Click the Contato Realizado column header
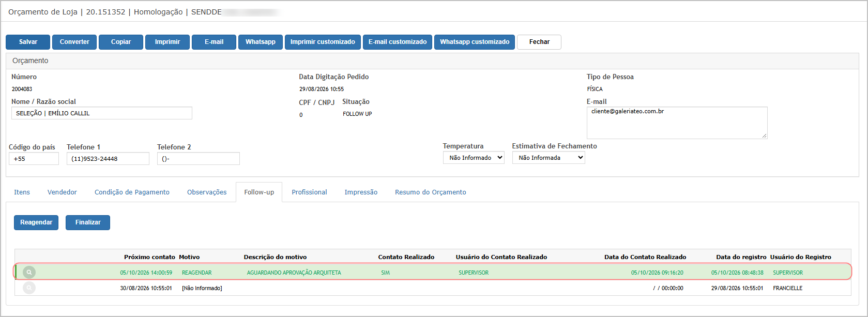Screen dimensions: 868x317 (406, 257)
